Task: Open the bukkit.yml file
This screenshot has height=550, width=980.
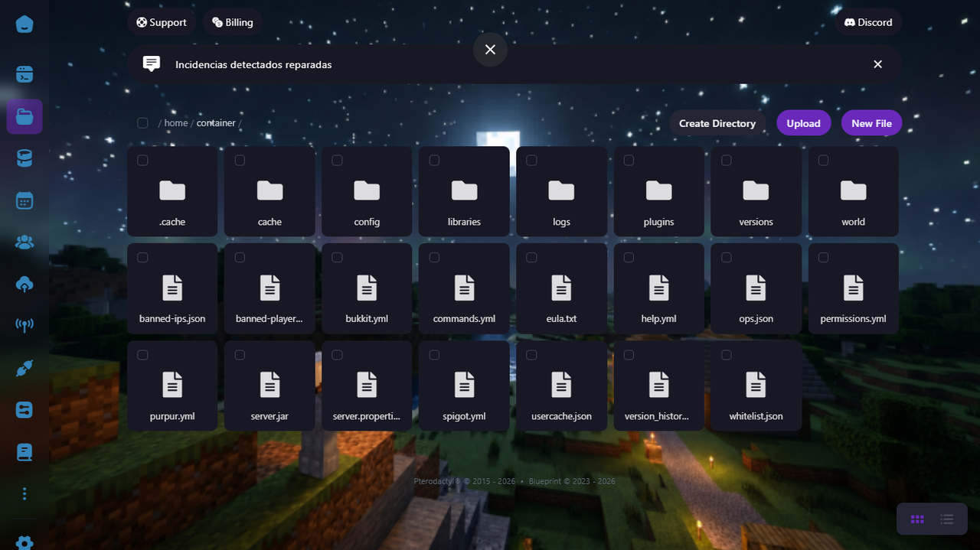Action: click(367, 288)
